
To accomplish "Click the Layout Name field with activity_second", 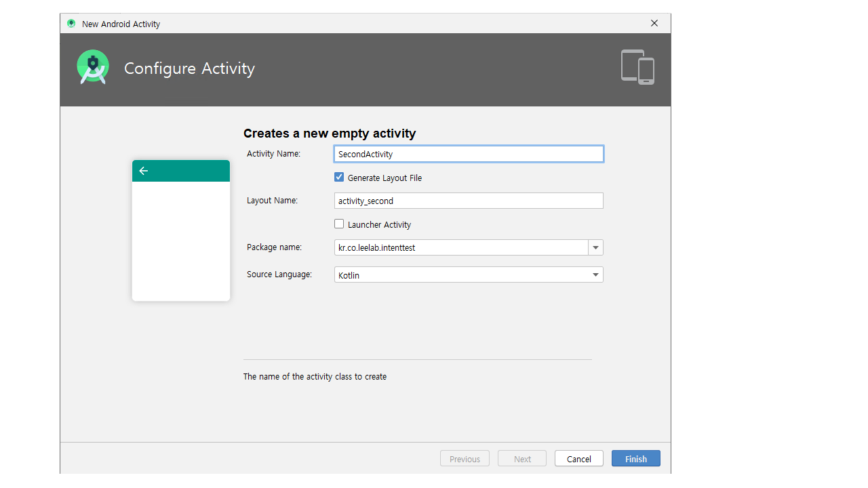I will 468,201.
